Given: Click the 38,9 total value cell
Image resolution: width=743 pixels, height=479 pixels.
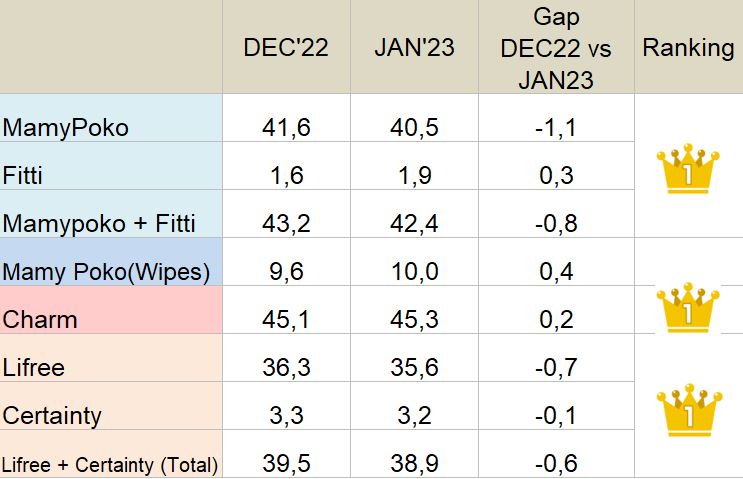Looking at the screenshot, I should point(414,463).
